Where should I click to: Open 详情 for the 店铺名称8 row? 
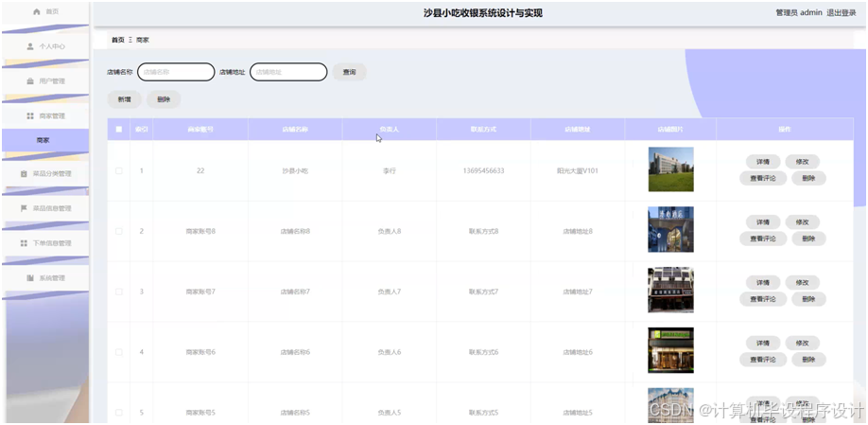pyautogui.click(x=763, y=222)
